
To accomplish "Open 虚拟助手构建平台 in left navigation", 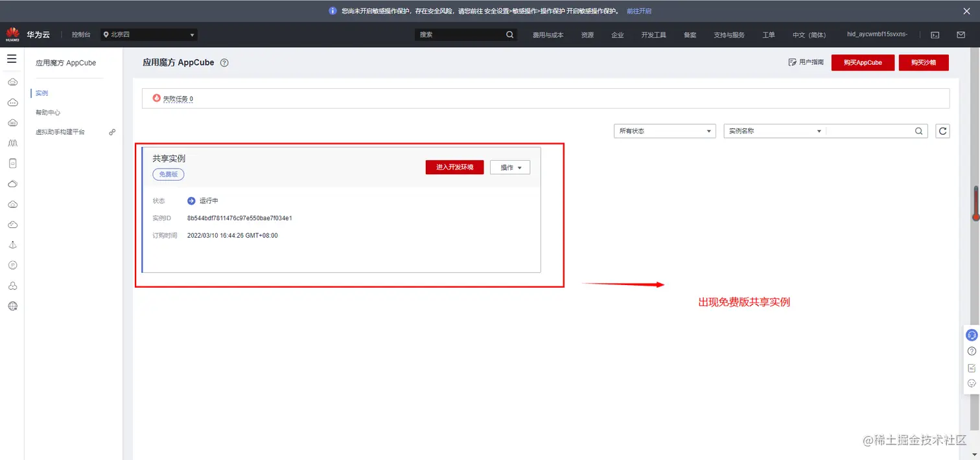I will (60, 132).
